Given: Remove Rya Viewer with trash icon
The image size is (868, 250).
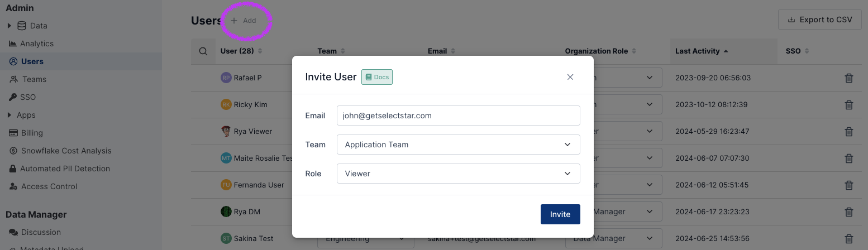Looking at the screenshot, I should 848,132.
